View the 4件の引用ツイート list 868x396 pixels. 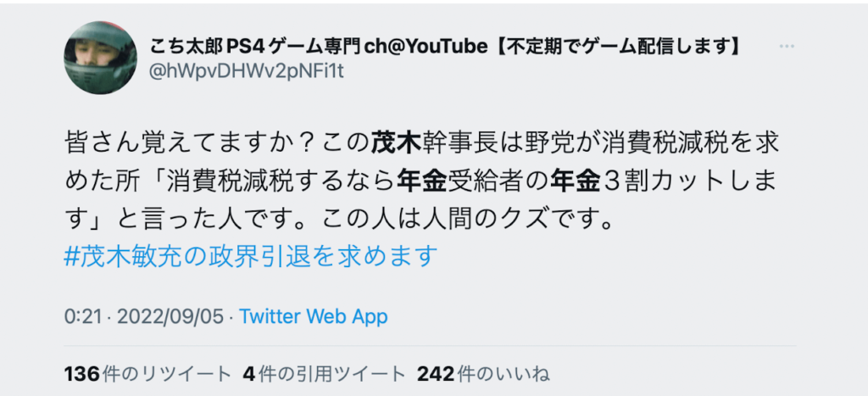pos(324,375)
